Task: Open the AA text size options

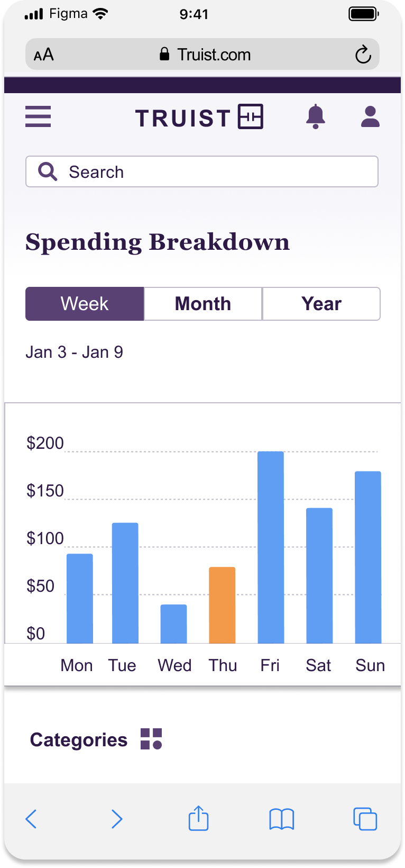Action: click(x=44, y=55)
